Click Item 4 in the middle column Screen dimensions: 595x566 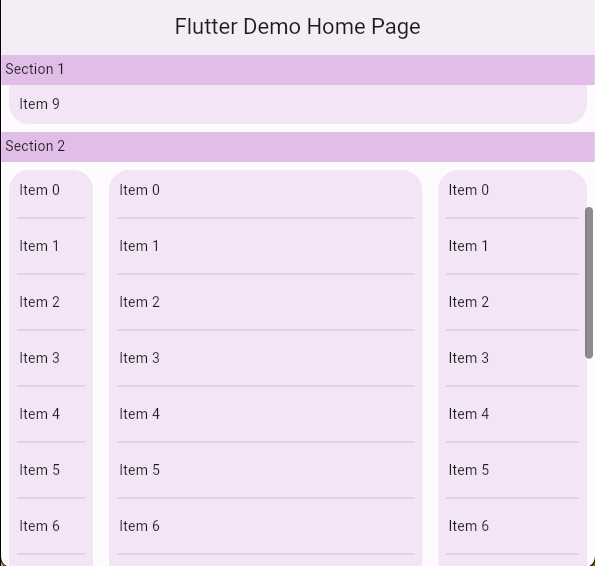266,414
